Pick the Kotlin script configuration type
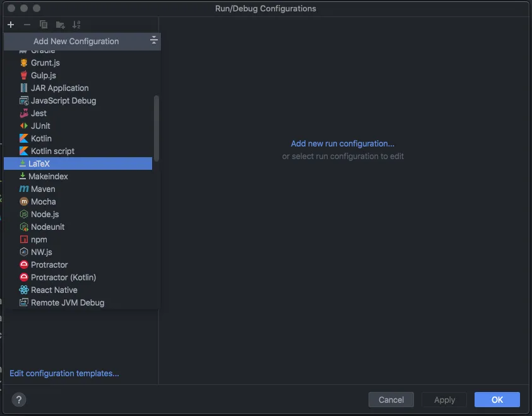The width and height of the screenshot is (532, 416). click(x=52, y=151)
